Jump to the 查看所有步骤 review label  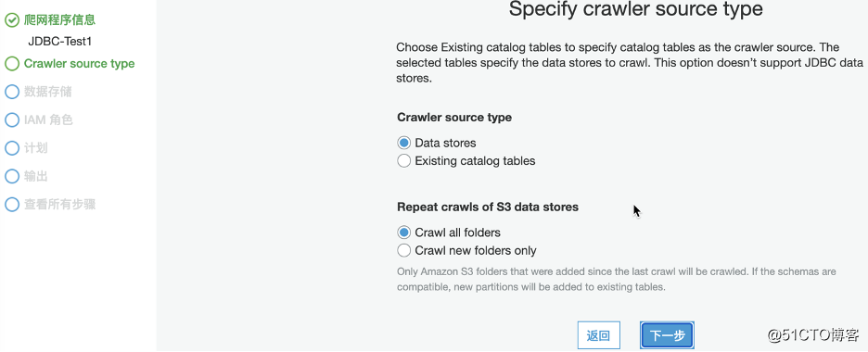[59, 205]
